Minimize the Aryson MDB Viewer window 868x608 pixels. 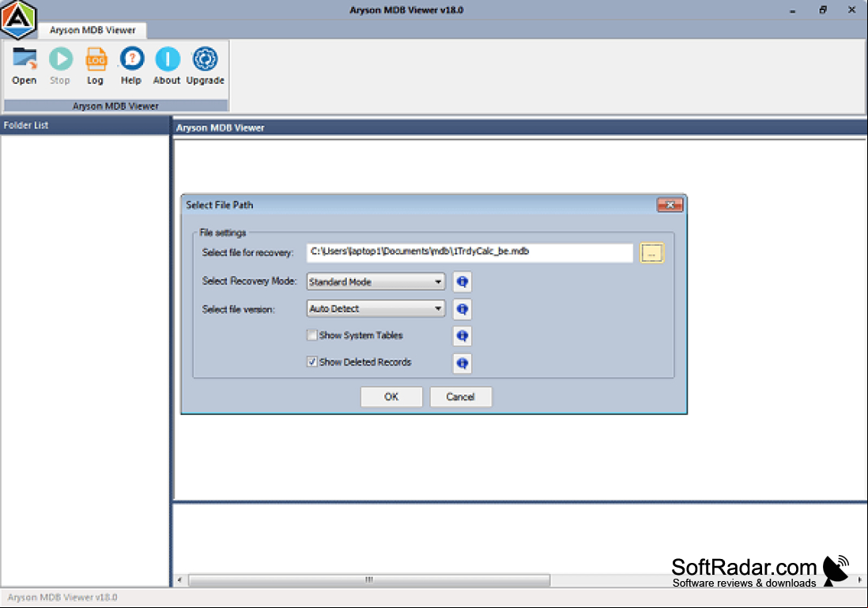793,10
